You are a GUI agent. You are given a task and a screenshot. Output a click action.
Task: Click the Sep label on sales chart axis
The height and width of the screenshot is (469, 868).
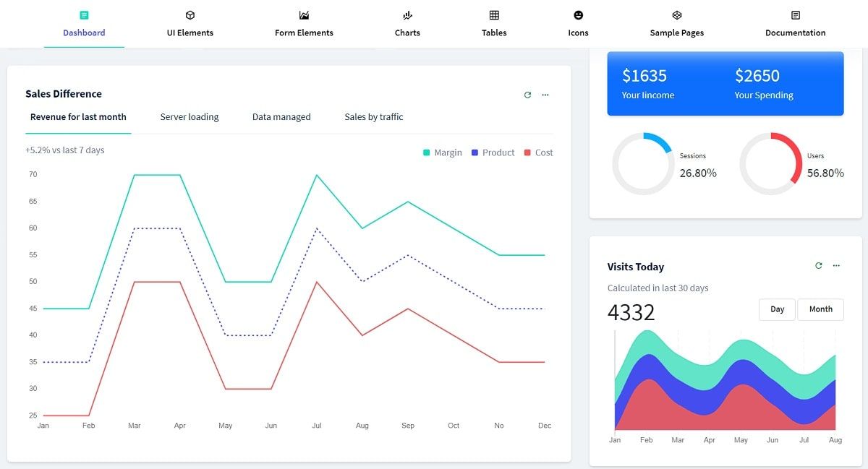pos(408,426)
